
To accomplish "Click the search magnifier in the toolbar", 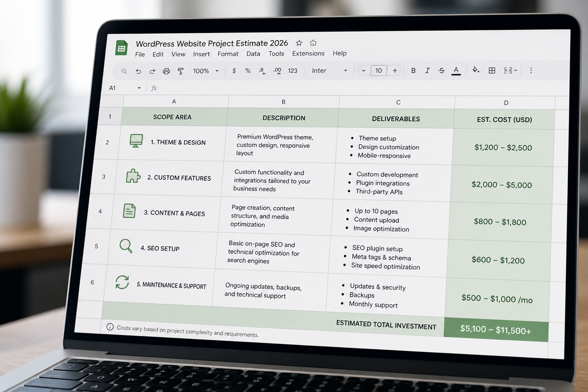I will (124, 71).
